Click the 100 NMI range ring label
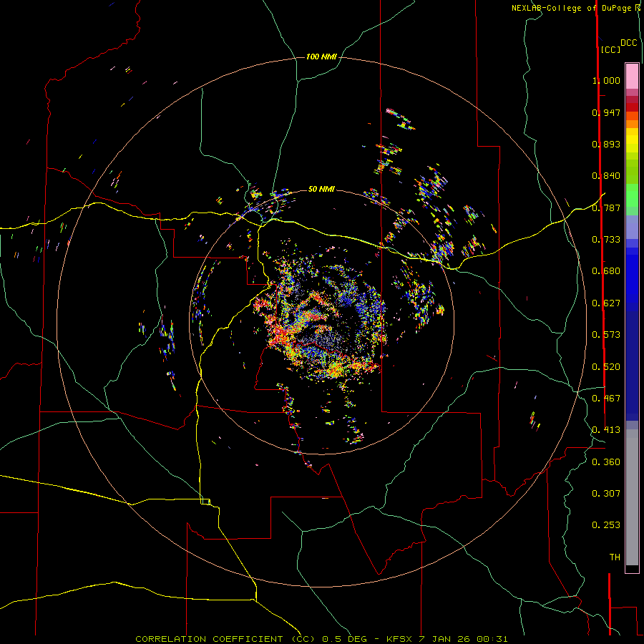 click(321, 57)
